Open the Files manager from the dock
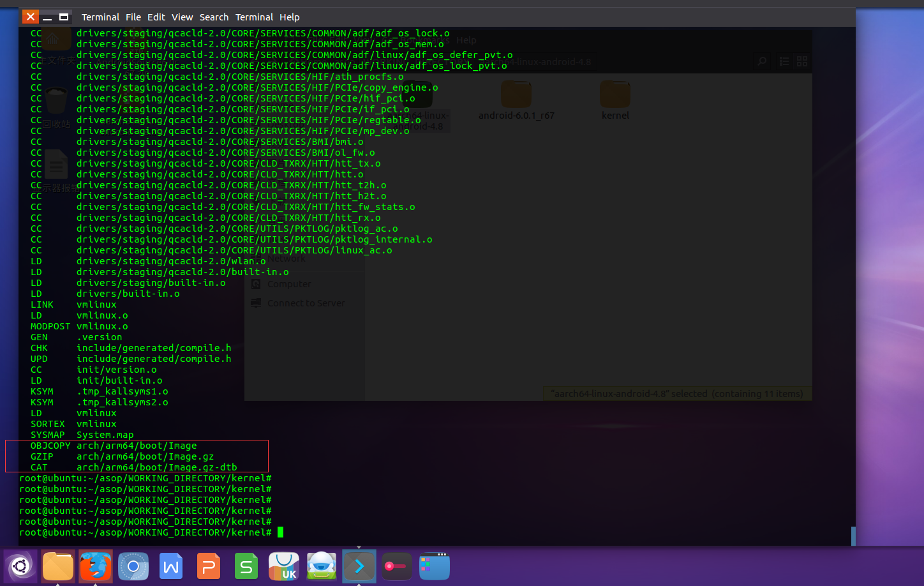This screenshot has height=586, width=924. 58,566
